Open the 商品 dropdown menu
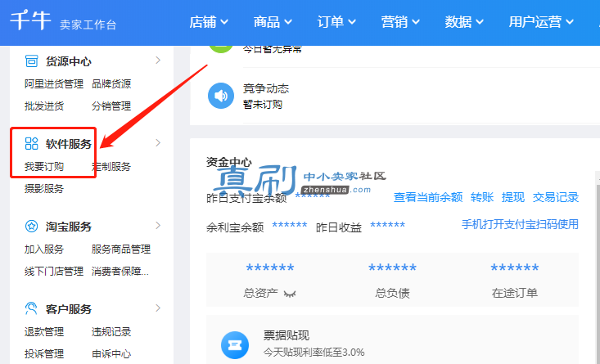The width and height of the screenshot is (600, 364). click(x=273, y=22)
